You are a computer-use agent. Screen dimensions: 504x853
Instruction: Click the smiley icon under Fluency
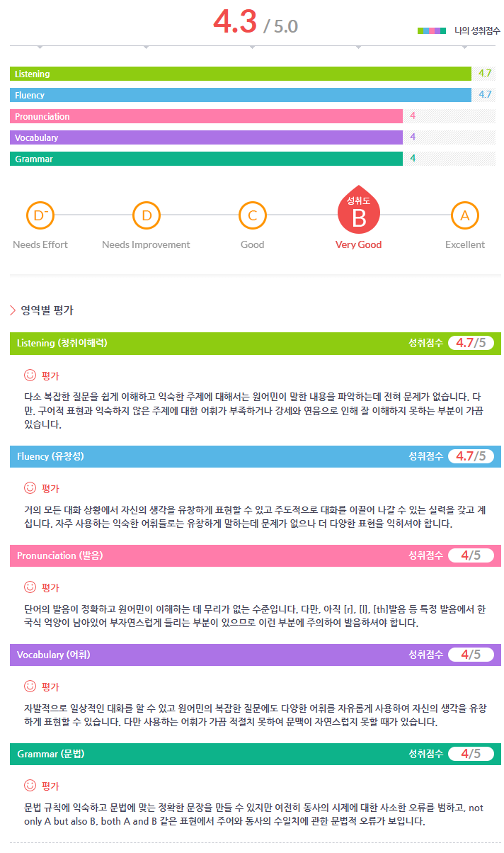(30, 487)
